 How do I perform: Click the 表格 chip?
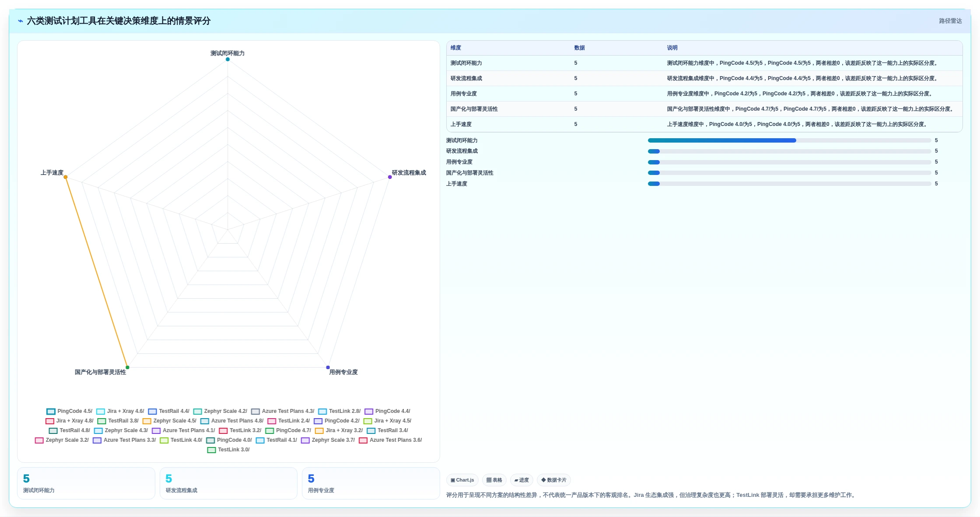click(494, 480)
